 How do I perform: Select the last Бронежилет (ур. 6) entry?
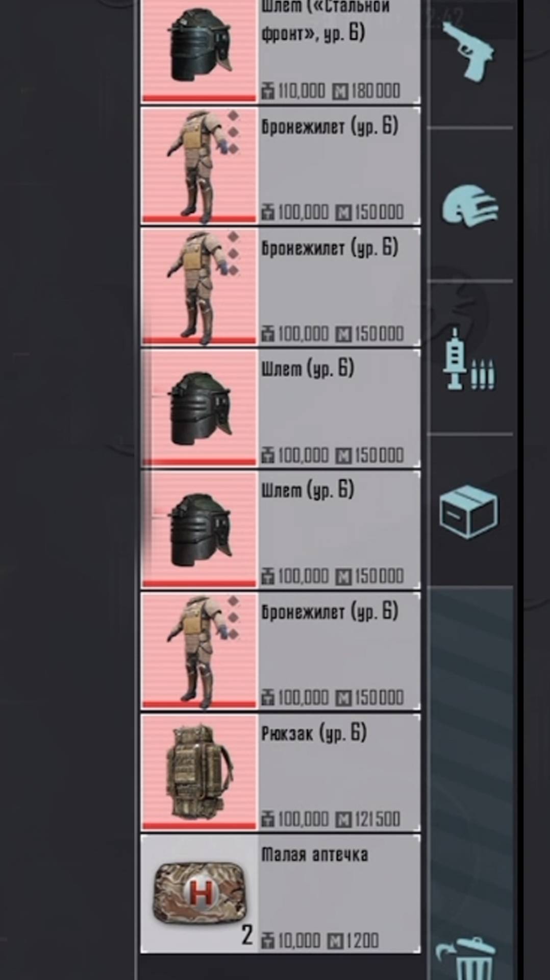click(x=281, y=651)
